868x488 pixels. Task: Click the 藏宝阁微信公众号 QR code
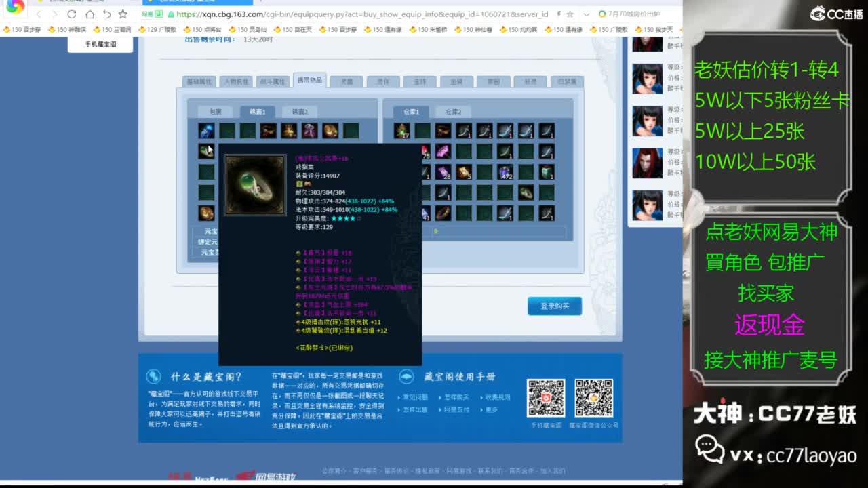click(x=594, y=399)
